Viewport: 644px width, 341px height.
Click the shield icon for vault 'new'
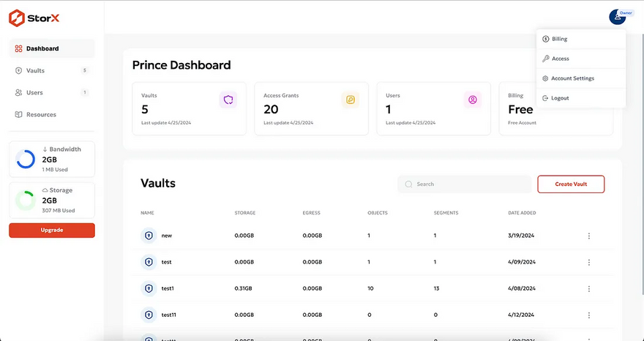tap(149, 236)
